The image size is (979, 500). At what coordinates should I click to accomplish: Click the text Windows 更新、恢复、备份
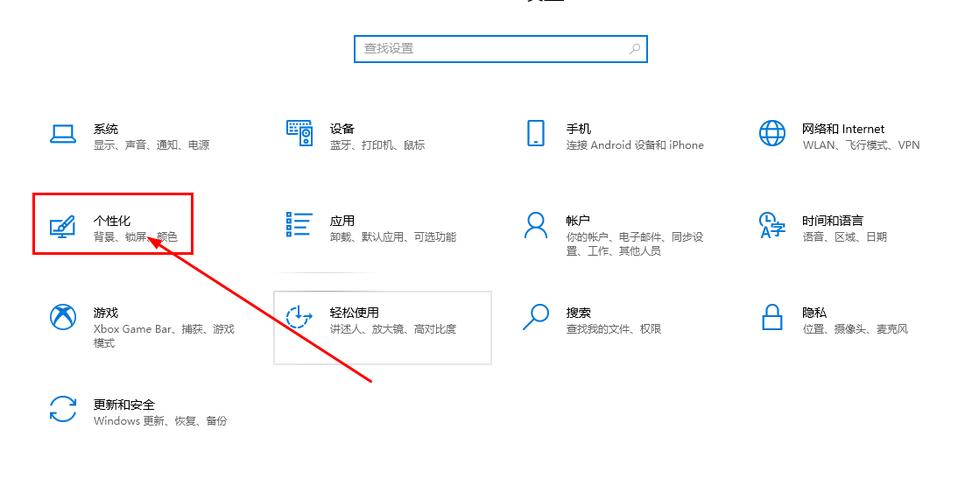pyautogui.click(x=160, y=421)
